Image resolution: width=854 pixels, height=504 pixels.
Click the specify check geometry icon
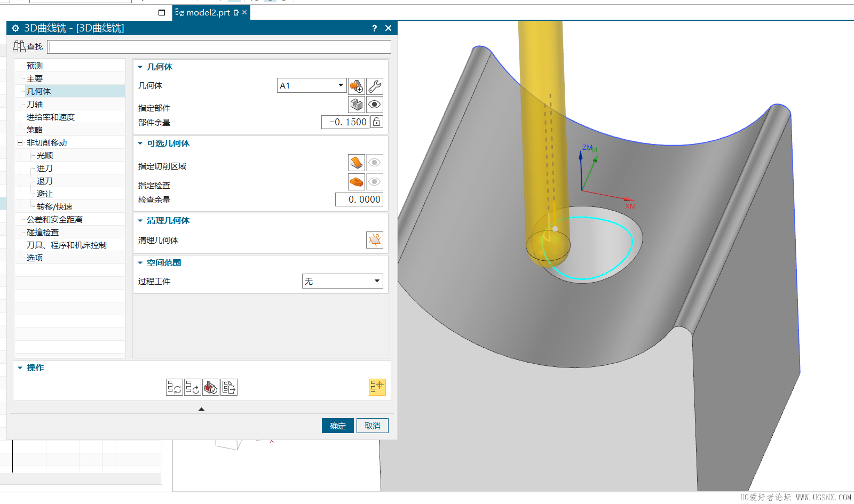pos(356,182)
